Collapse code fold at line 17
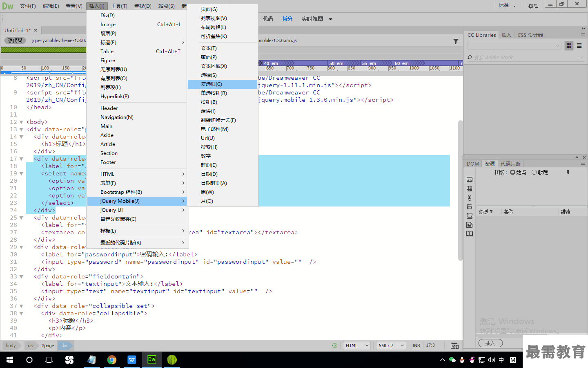The width and height of the screenshot is (588, 368). [21, 159]
